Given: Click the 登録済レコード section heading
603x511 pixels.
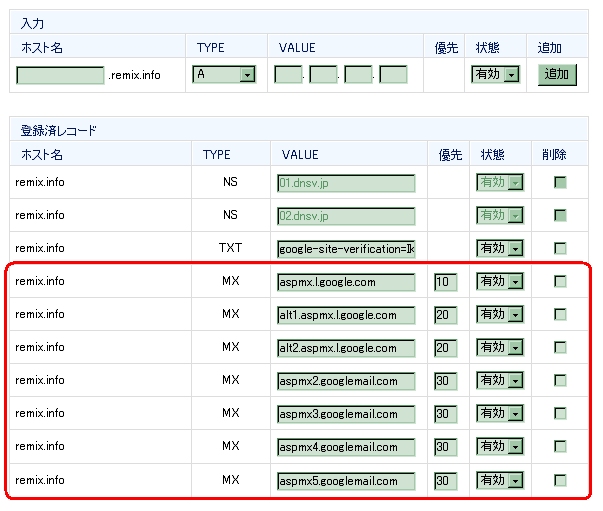Looking at the screenshot, I should click(x=58, y=131).
